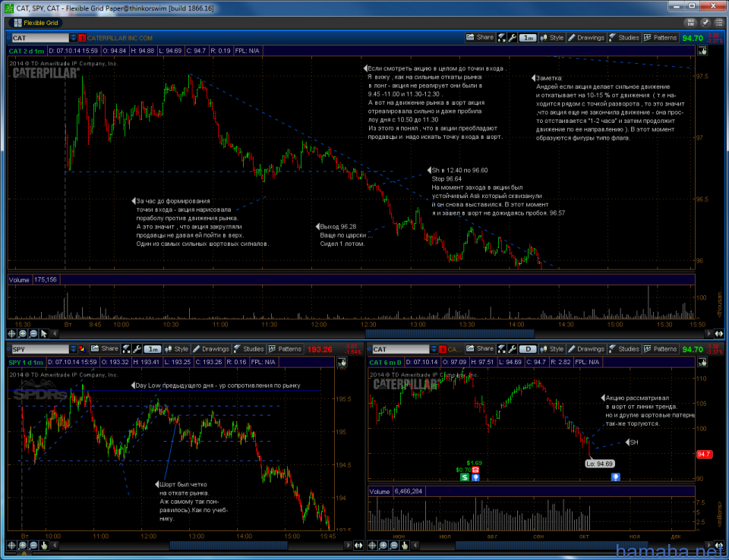This screenshot has height=560, width=729.
Task: Toggle the drawing pointer icon on SPY chart
Action: [x=342, y=362]
